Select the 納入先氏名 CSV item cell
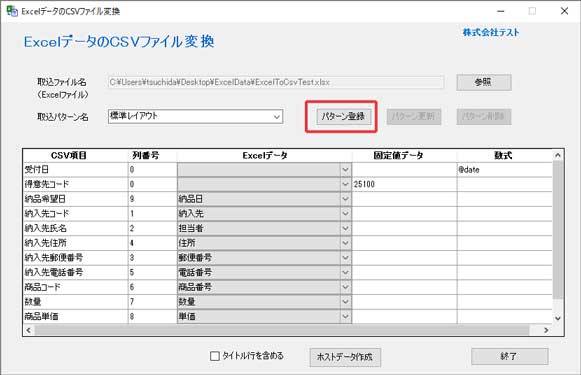The height and width of the screenshot is (375, 581). [x=76, y=228]
